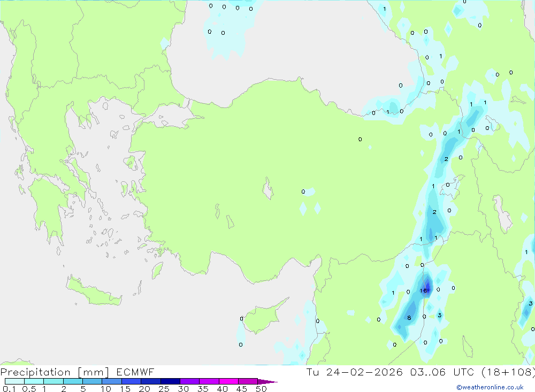Click the '8' precipitation value on the map
This screenshot has width=535, height=392.
(x=409, y=318)
